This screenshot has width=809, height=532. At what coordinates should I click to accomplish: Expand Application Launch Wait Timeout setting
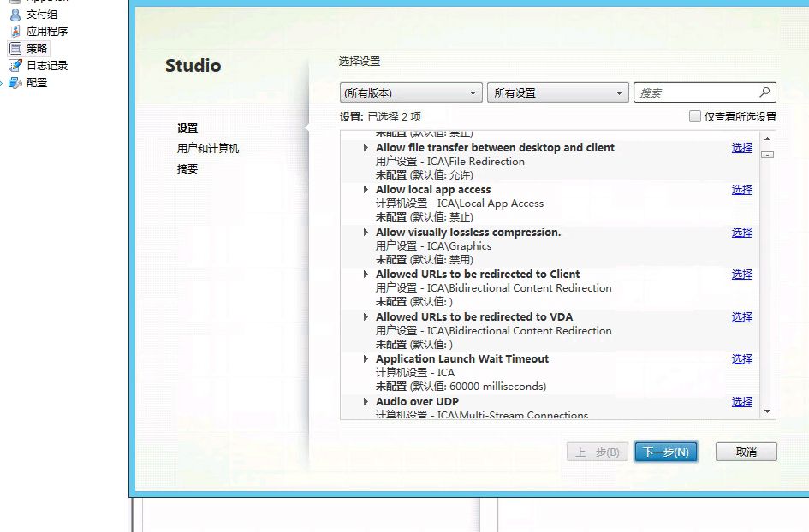366,359
